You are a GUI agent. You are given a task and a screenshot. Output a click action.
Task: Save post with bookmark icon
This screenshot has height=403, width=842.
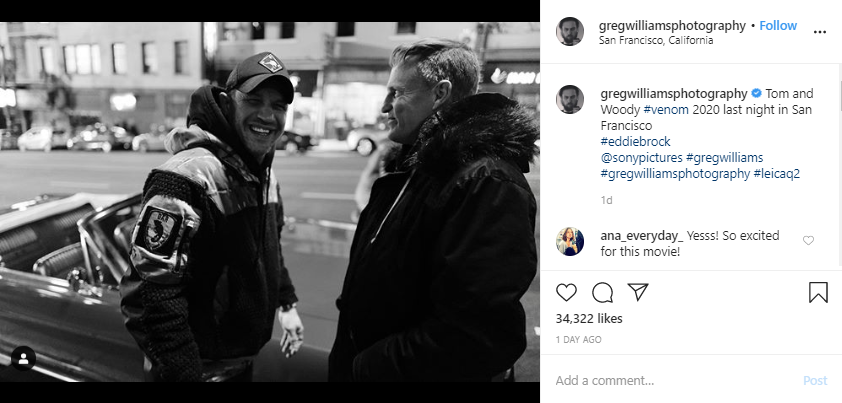817,292
